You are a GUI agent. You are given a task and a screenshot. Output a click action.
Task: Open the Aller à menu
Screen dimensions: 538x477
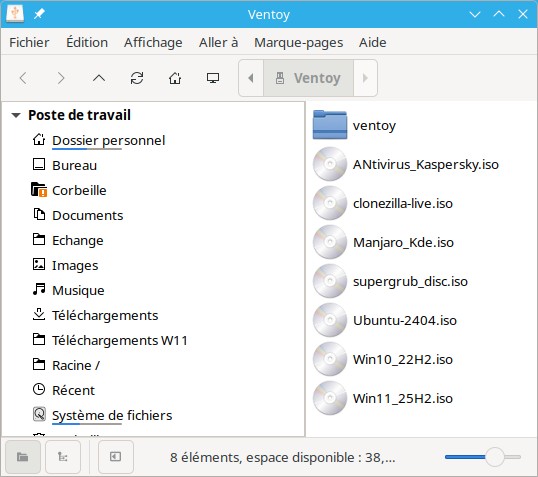pyautogui.click(x=218, y=43)
